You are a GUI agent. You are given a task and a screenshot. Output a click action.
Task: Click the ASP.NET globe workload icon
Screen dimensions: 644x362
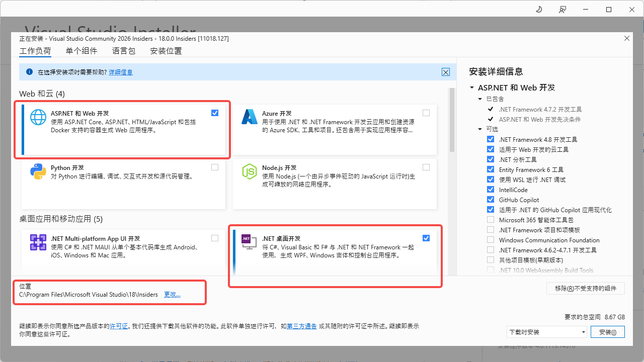coord(38,117)
